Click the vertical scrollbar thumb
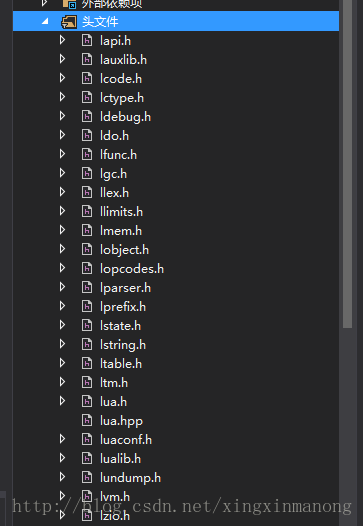 pos(348,164)
